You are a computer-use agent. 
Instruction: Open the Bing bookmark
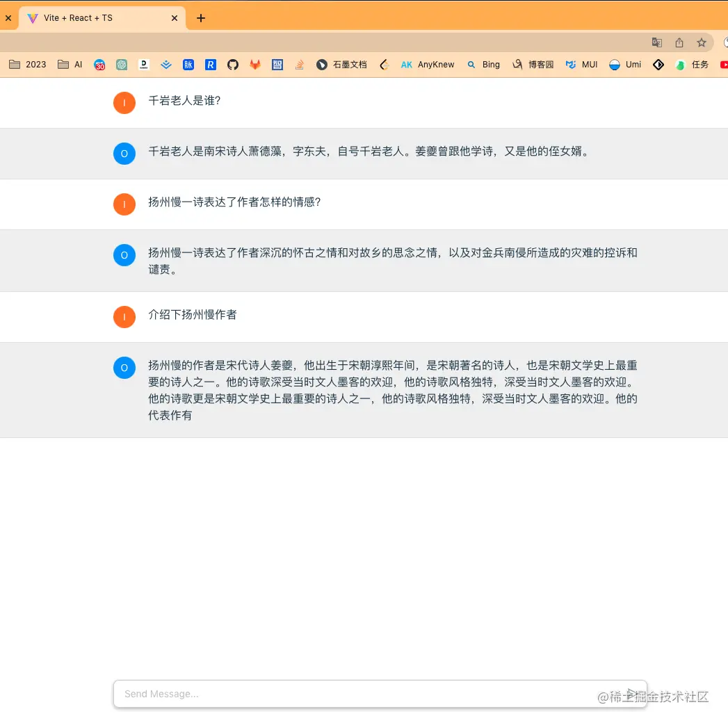[x=483, y=64]
